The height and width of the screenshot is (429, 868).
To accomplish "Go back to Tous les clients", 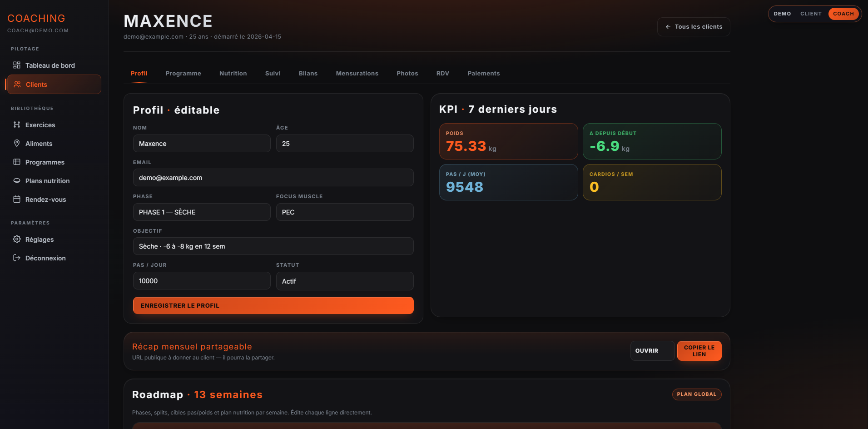I will (x=694, y=27).
